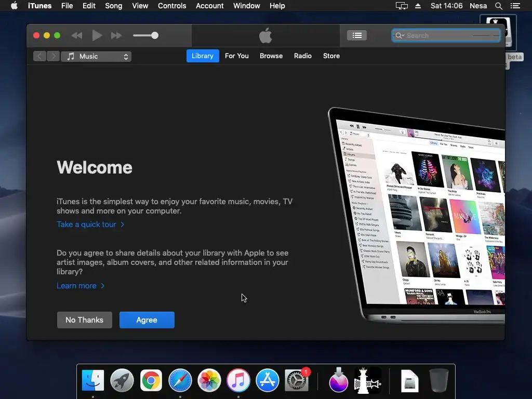Viewport: 532px width, 399px height.
Task: Open the iTunes application menu
Action: (x=39, y=6)
